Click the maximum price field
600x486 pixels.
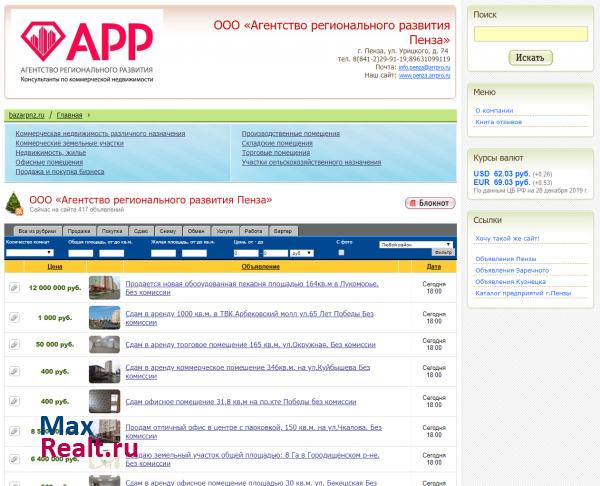[x=276, y=253]
